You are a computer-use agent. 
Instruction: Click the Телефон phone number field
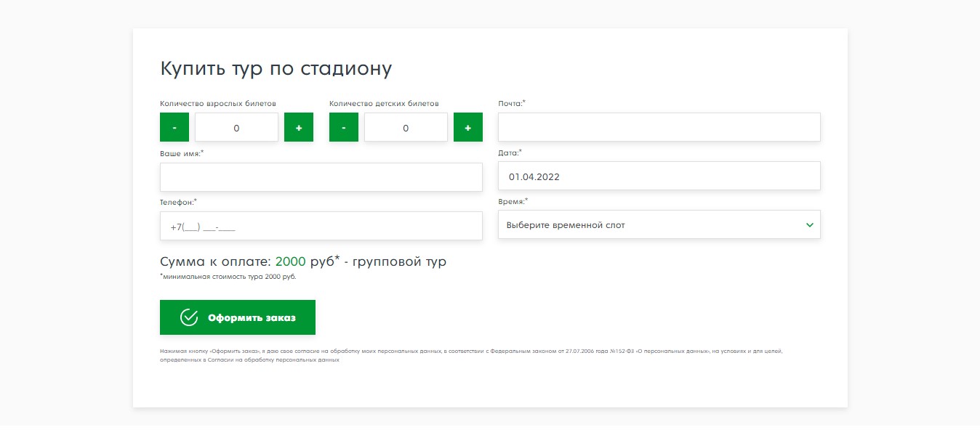[321, 227]
